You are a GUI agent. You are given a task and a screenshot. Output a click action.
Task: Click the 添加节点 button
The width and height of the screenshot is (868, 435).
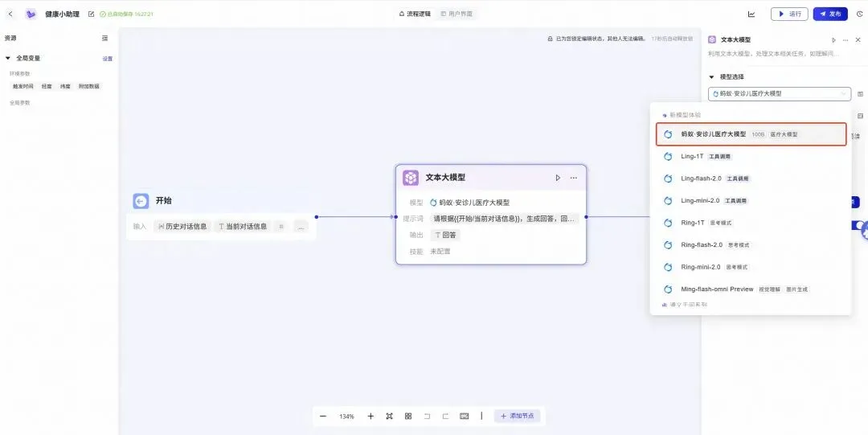click(517, 417)
